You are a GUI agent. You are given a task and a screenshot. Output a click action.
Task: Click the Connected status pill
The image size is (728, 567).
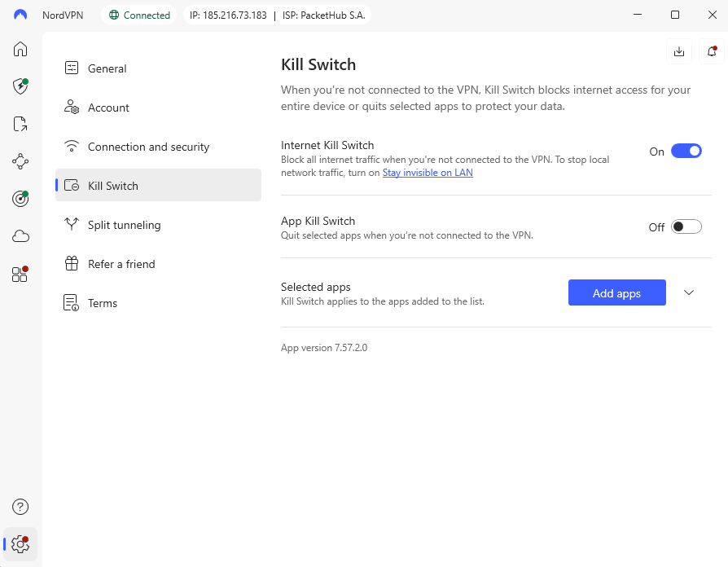click(x=138, y=14)
